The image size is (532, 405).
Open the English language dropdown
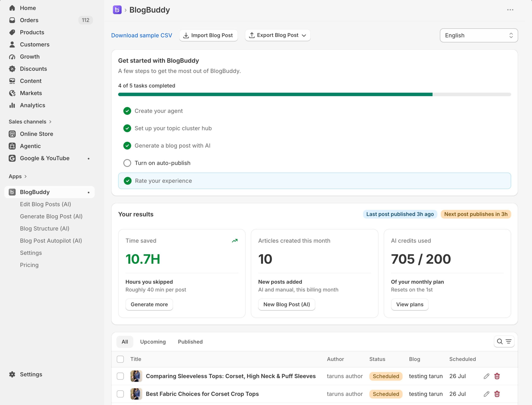479,35
